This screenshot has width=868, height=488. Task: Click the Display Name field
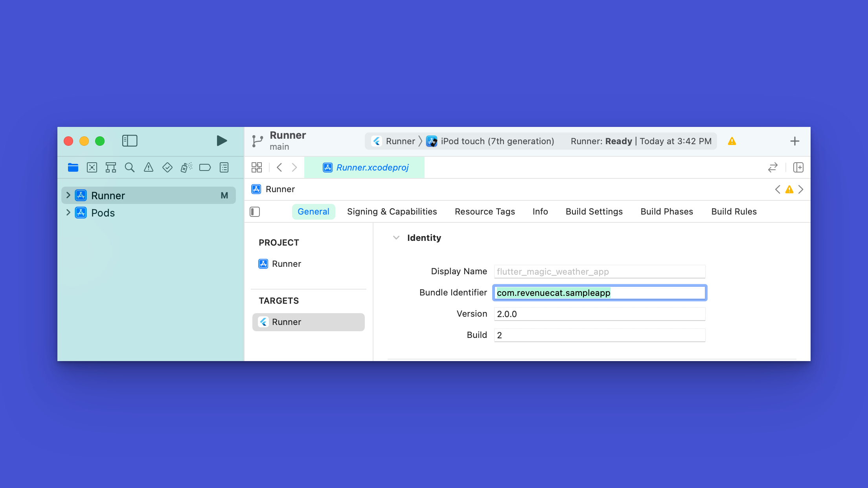(x=600, y=272)
